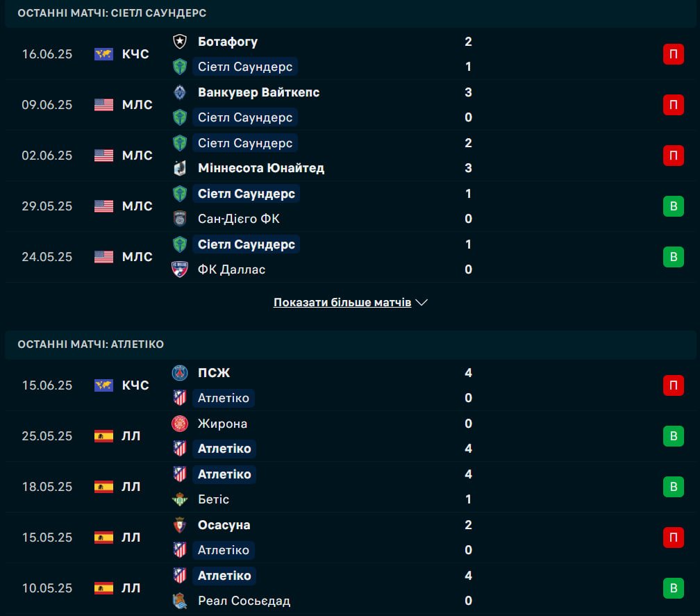Click the Botafogo team crest icon
700x616 pixels.
click(180, 42)
